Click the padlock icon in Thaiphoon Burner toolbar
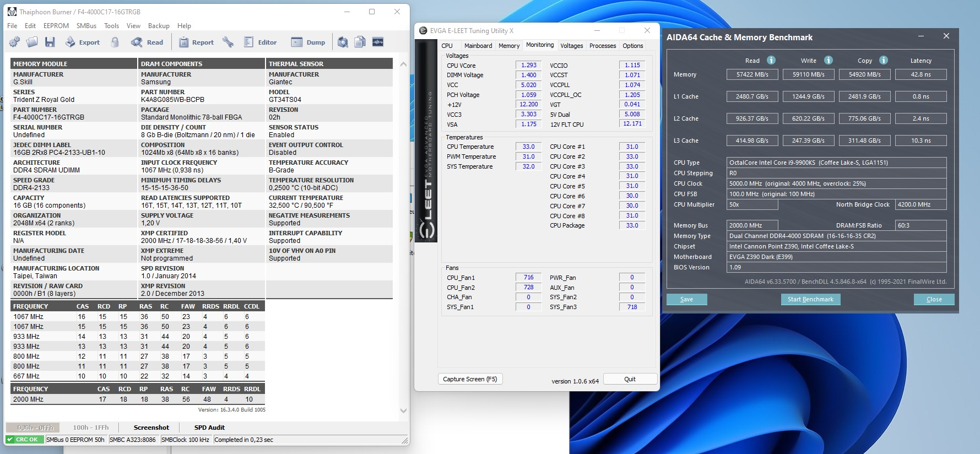 115,42
